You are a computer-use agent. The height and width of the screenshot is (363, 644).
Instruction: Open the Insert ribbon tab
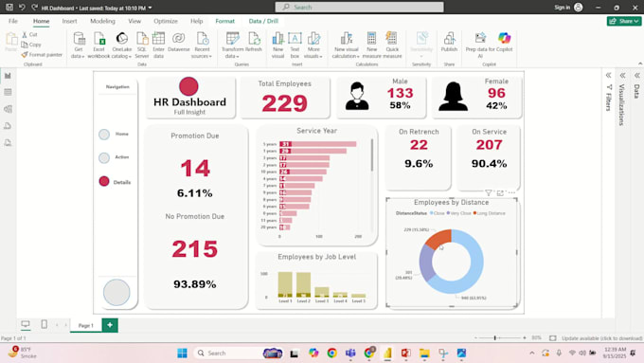[x=69, y=21]
